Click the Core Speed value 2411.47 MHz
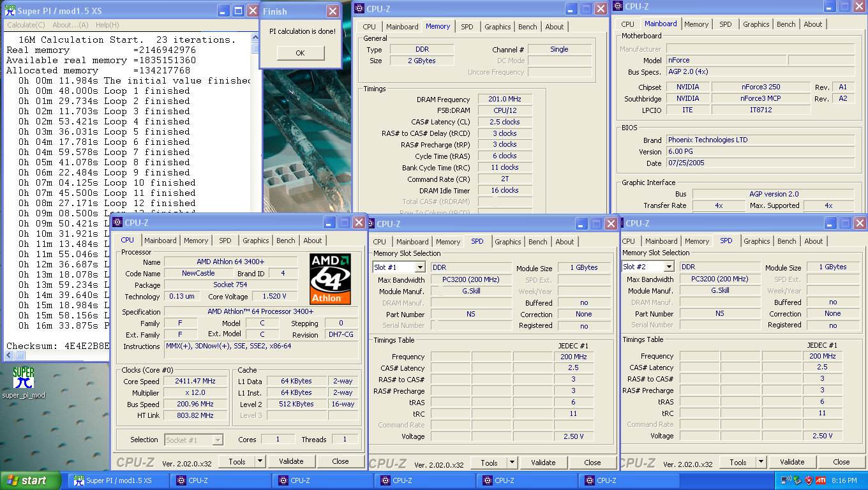Viewport: 868px width, 490px height. pos(196,382)
